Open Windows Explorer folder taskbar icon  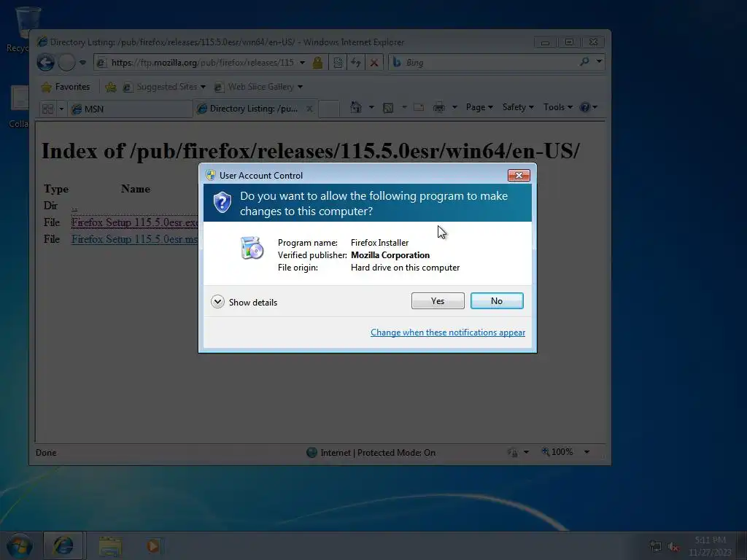click(x=111, y=546)
